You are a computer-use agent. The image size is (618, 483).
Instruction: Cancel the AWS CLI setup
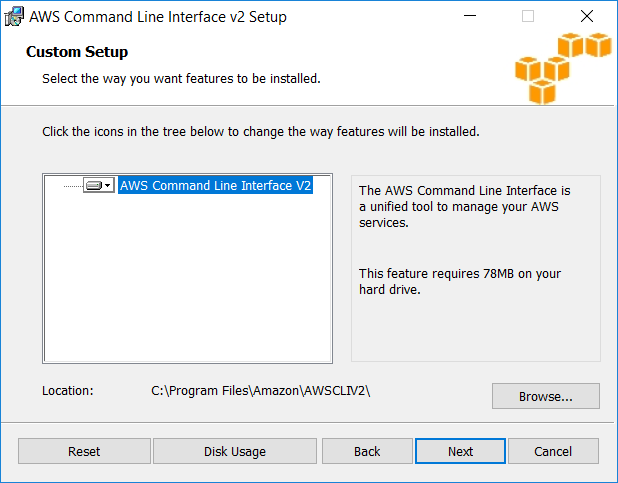553,451
